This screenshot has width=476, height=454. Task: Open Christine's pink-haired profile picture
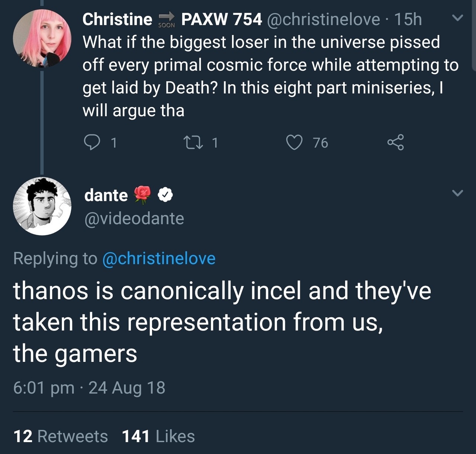(x=42, y=38)
